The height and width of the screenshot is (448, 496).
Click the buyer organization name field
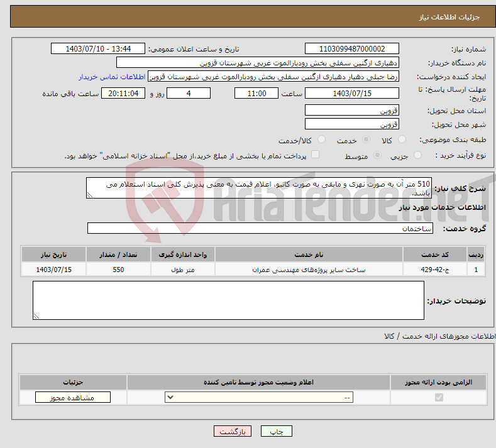258,63
